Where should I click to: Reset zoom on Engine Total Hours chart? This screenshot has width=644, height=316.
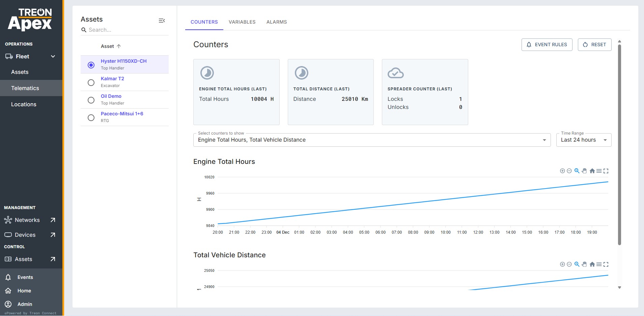click(592, 171)
